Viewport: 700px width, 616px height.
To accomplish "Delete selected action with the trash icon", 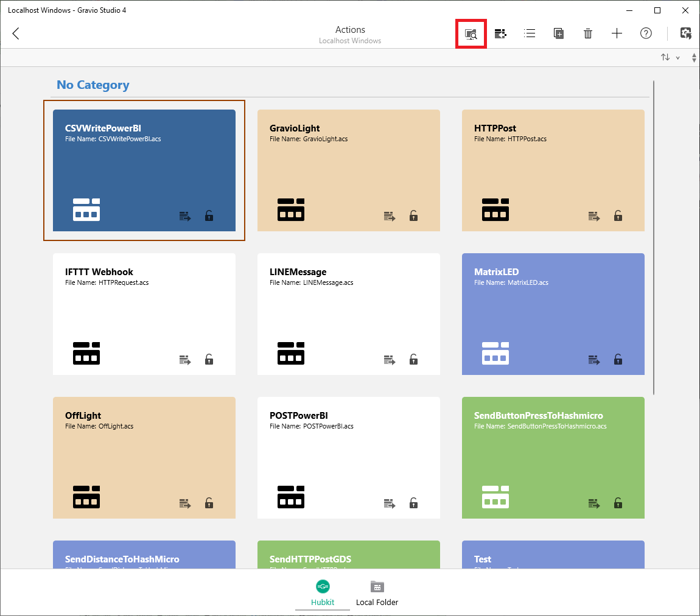I will (587, 33).
